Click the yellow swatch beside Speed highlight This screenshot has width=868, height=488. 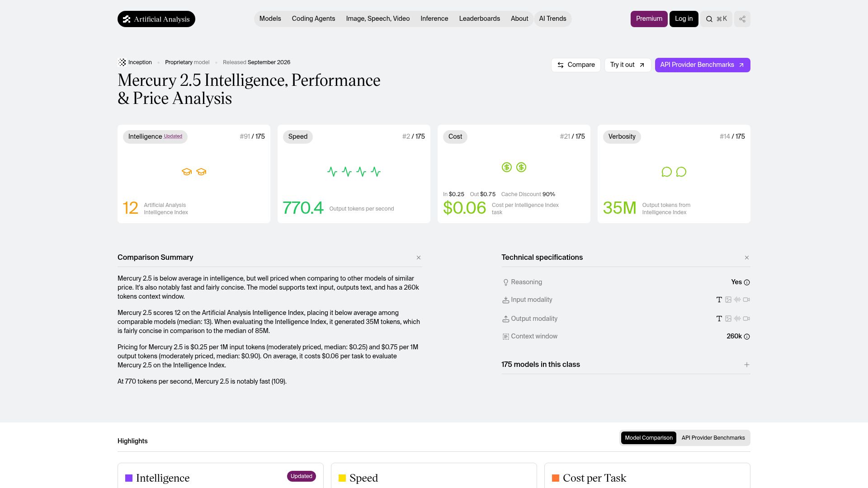click(x=342, y=478)
